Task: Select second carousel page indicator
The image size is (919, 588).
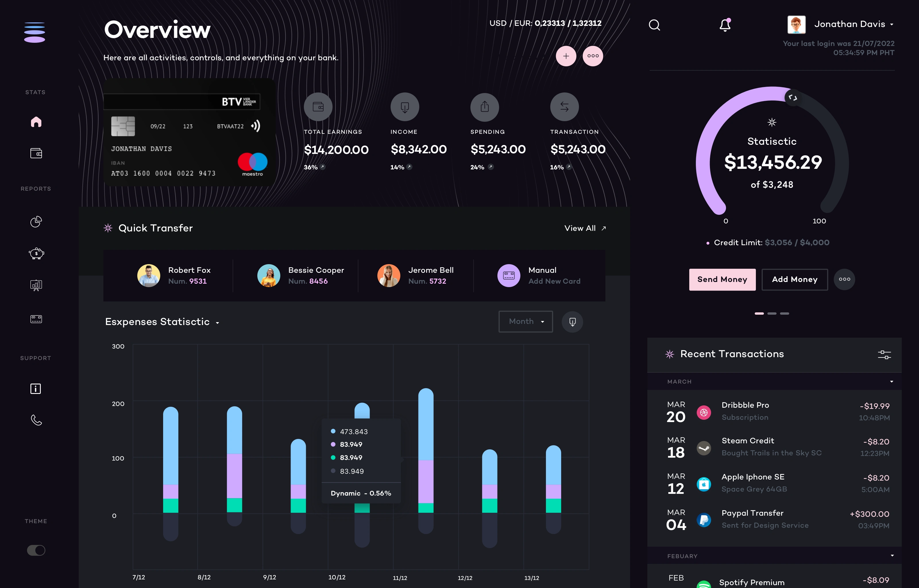Action: click(x=772, y=314)
